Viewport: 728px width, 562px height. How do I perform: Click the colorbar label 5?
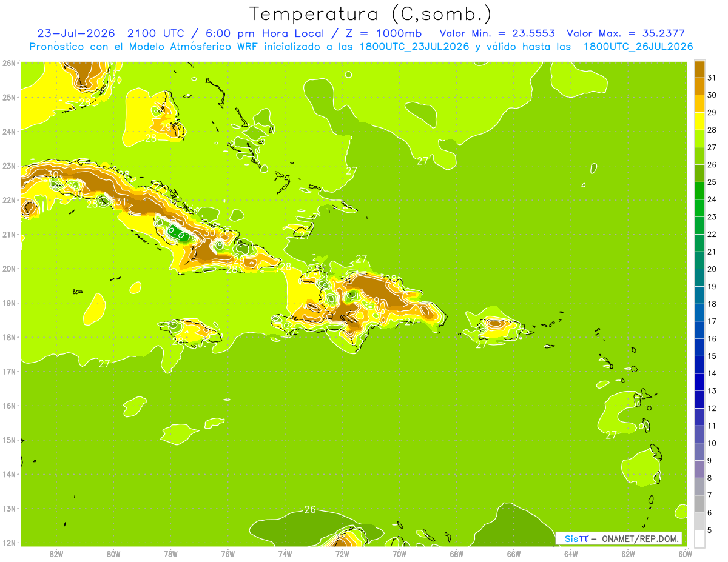(x=710, y=530)
